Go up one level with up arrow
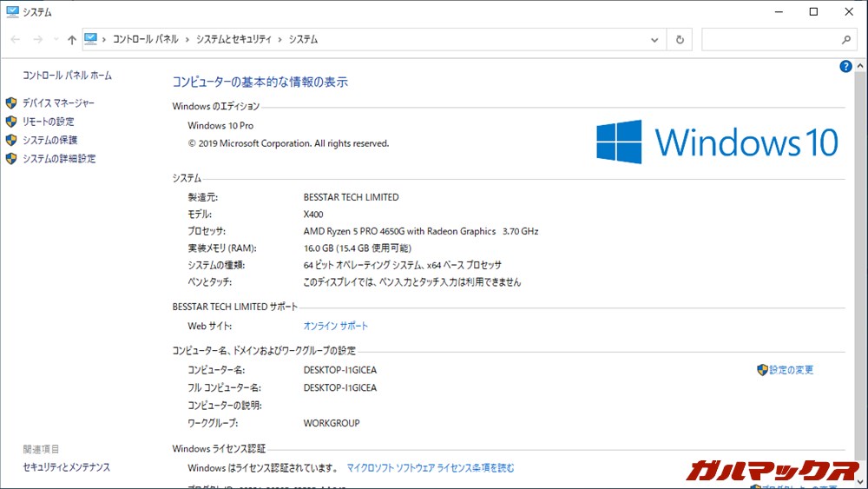 (72, 40)
